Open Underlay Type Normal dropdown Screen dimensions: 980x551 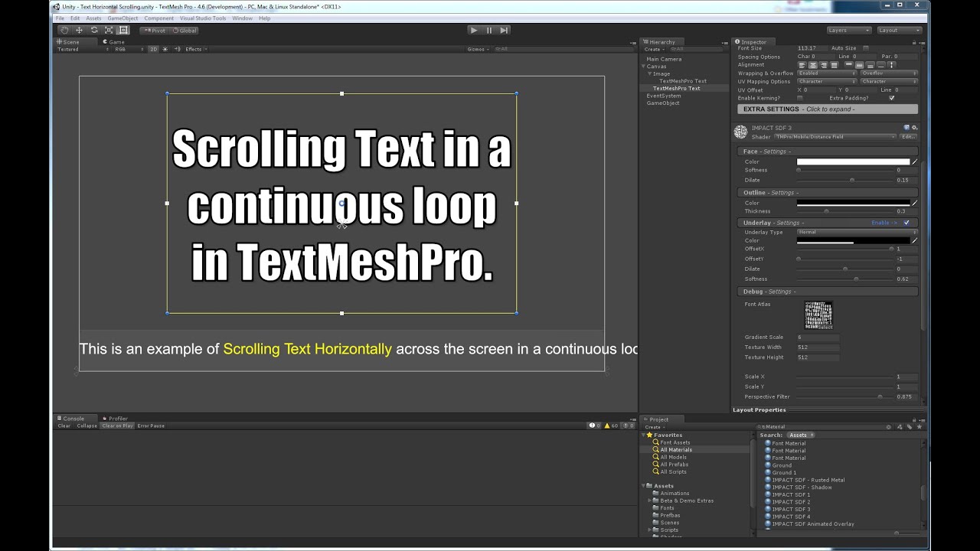857,232
